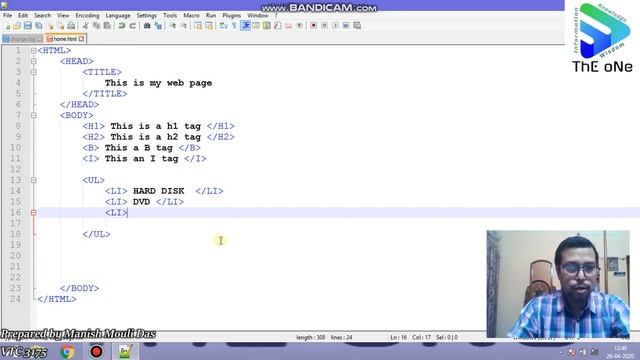
Task: Toggle the highlighted Indent Guide icon
Action: pyautogui.click(x=245, y=26)
